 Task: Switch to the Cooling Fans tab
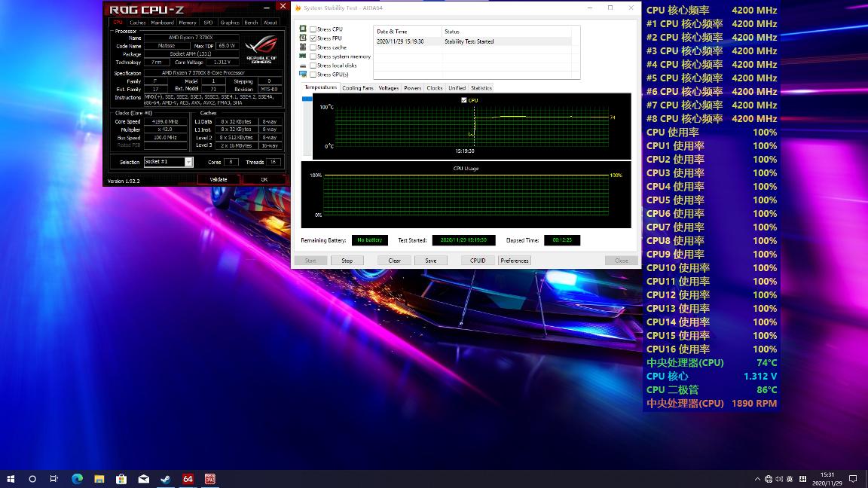tap(357, 88)
